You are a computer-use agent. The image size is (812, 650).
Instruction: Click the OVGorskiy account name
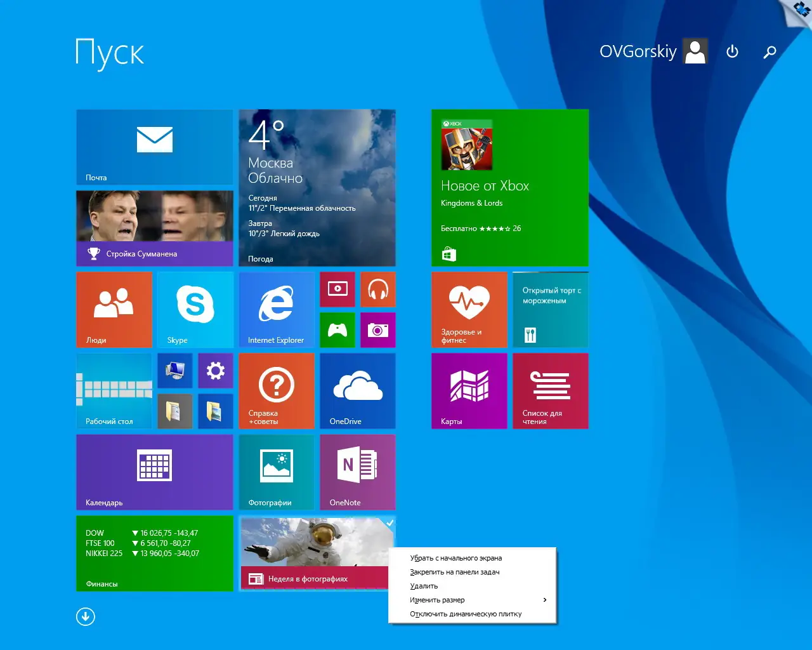click(638, 51)
